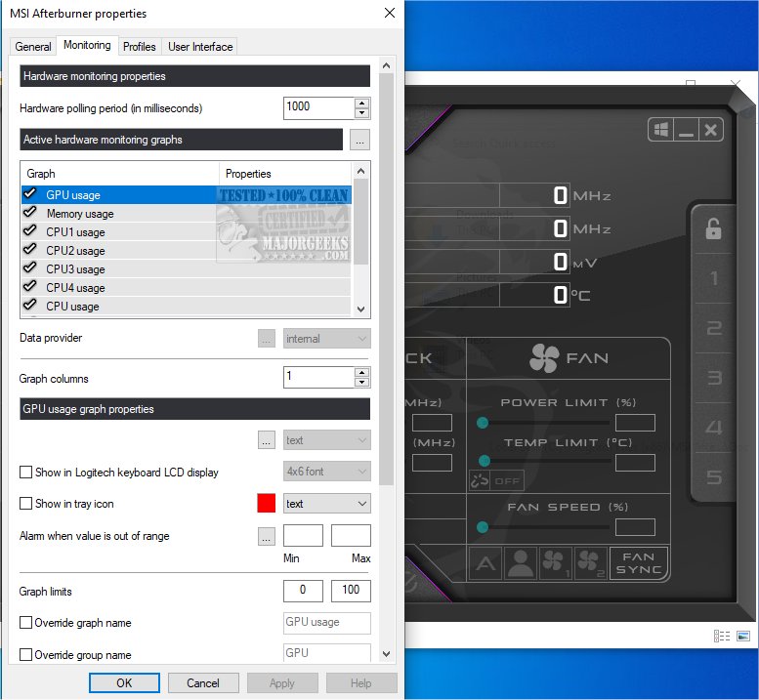The image size is (759, 700).
Task: Open the General tab
Action: 33,47
